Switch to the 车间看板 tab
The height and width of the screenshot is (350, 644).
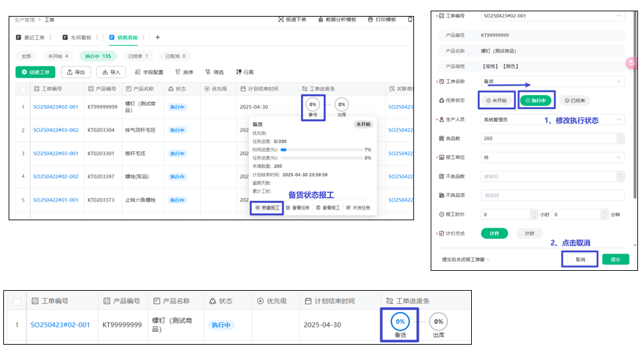78,37
